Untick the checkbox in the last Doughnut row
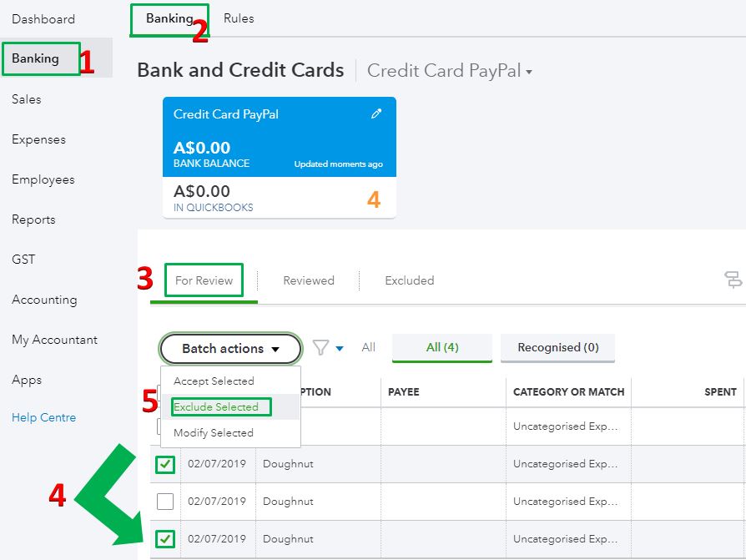Viewport: 746px width, 560px height. pyautogui.click(x=165, y=539)
